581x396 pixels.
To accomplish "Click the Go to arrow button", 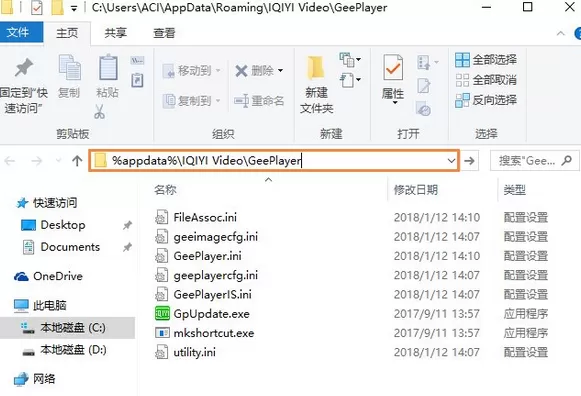I will 469,161.
